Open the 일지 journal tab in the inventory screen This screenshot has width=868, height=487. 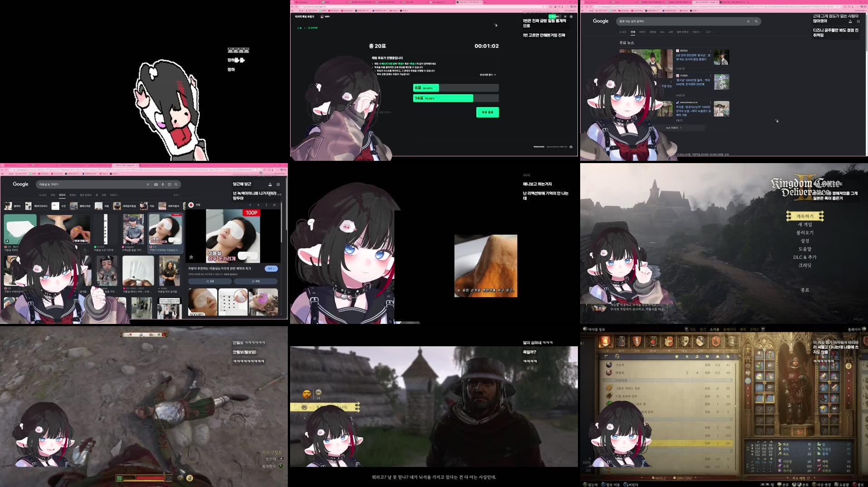(x=703, y=330)
